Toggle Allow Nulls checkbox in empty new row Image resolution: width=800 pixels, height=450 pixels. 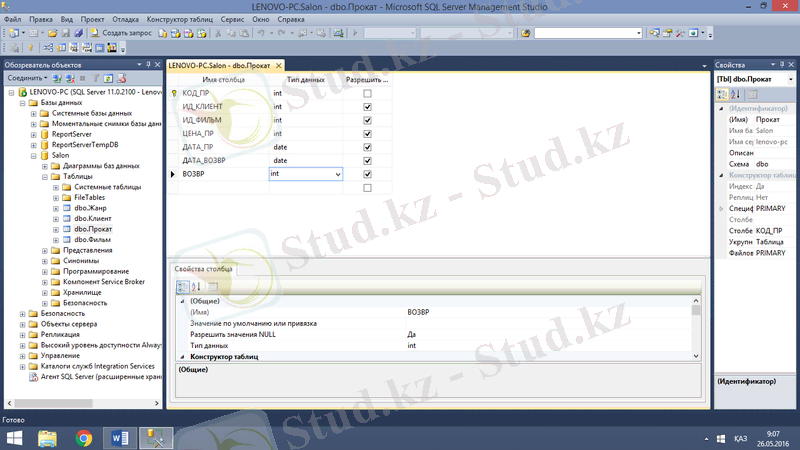click(367, 188)
